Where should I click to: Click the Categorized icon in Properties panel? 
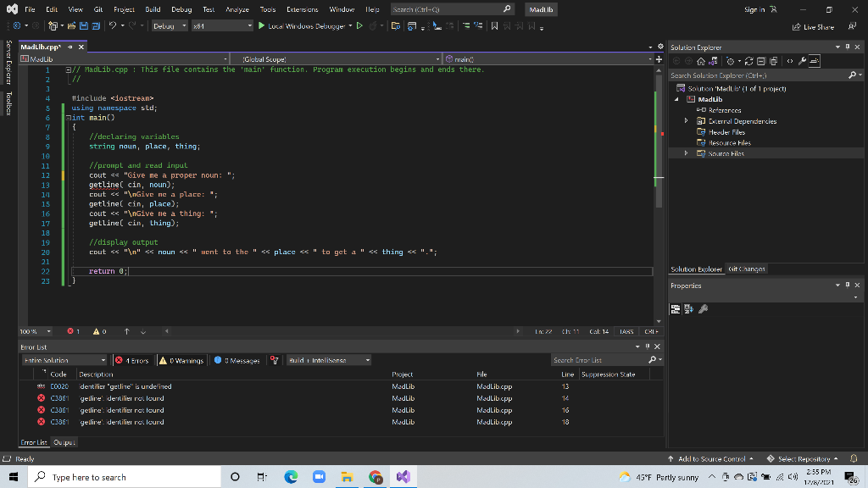(x=676, y=308)
